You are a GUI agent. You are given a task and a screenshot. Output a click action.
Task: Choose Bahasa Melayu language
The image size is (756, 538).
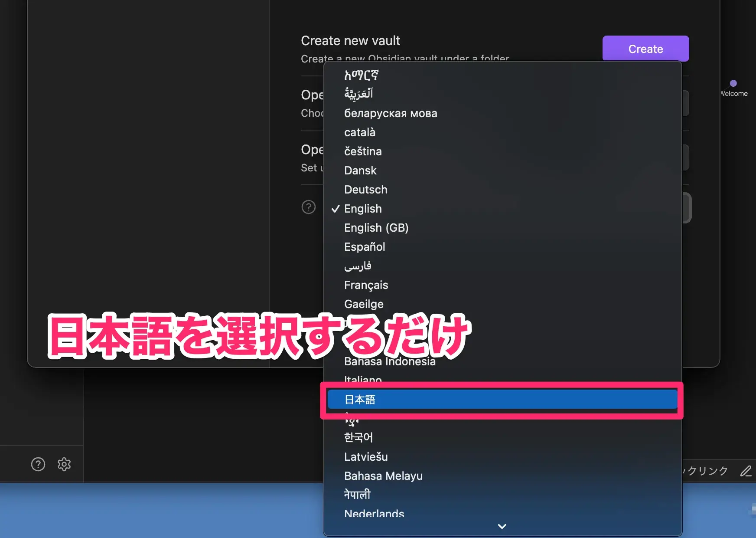pyautogui.click(x=503, y=476)
